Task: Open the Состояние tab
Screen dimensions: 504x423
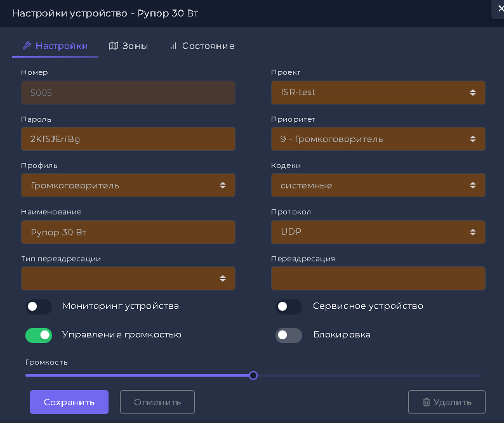Action: [202, 46]
